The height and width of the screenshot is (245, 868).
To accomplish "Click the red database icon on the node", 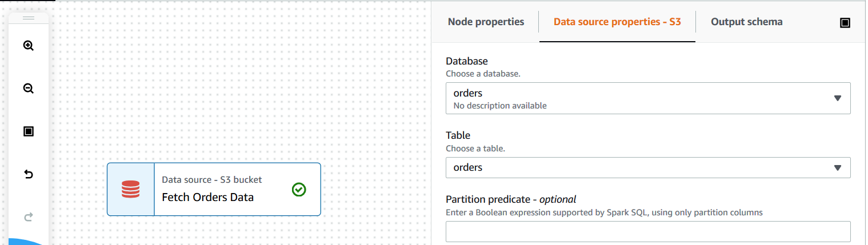I will click(x=131, y=190).
